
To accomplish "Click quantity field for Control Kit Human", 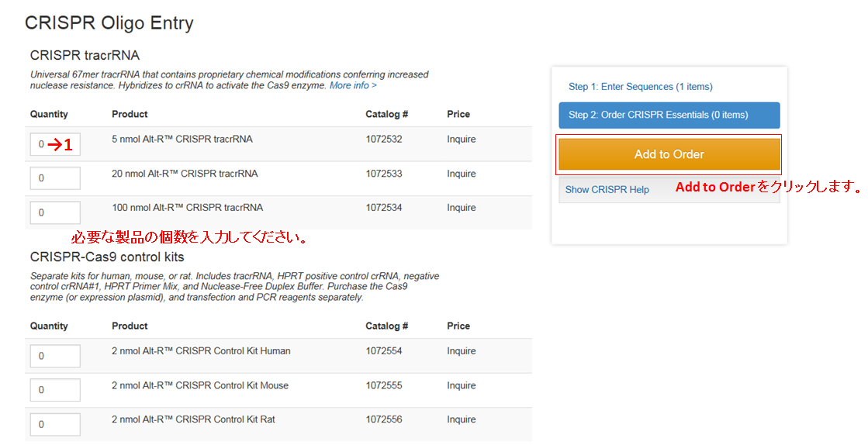I will 55,356.
